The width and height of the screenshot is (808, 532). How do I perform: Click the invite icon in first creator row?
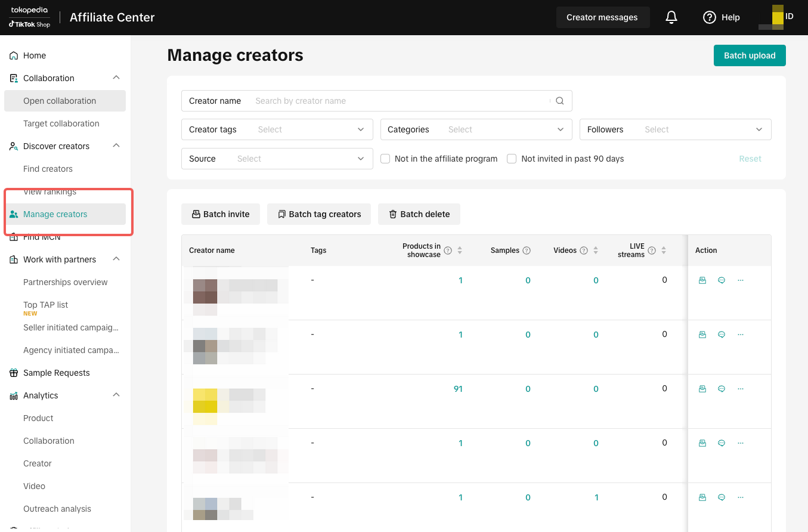702,280
